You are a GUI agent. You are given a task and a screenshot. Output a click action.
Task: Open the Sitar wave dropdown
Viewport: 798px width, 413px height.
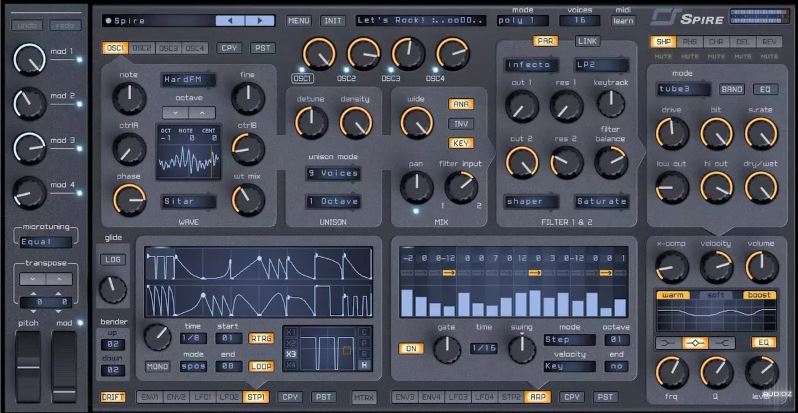tap(188, 201)
